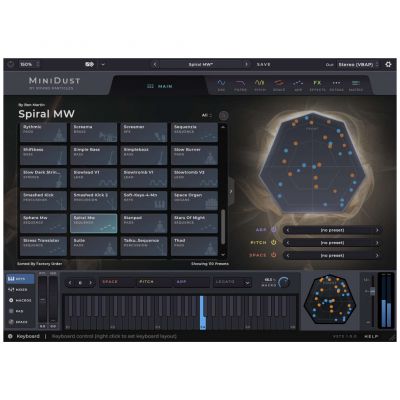Expand the dropdown arrow next to link icon
The width and height of the screenshot is (400, 400).
pos(103,64)
